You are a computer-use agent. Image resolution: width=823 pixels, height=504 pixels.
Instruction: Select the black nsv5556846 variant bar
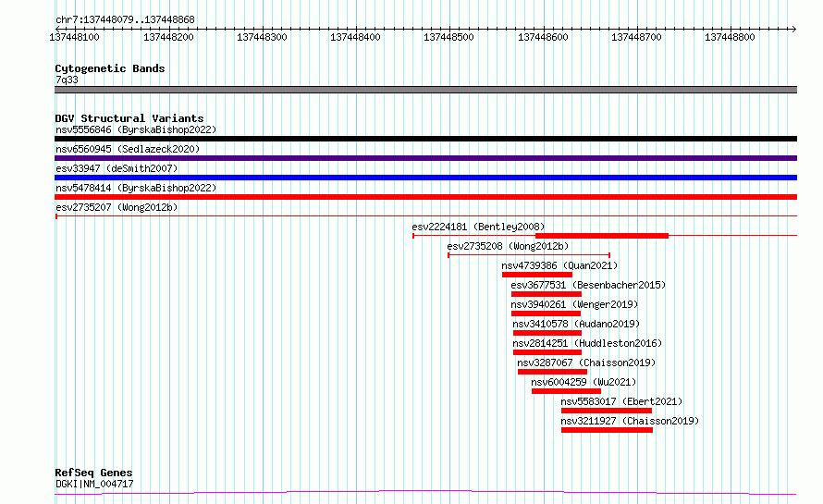point(425,139)
